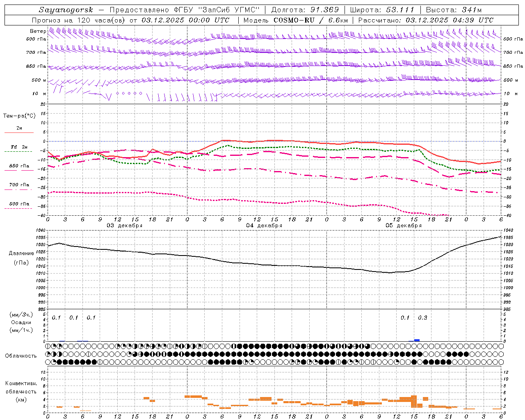This screenshot has height=420, width=525.
Task: Click the "850 гПа" temperature legend entry
Action: pos(19,166)
